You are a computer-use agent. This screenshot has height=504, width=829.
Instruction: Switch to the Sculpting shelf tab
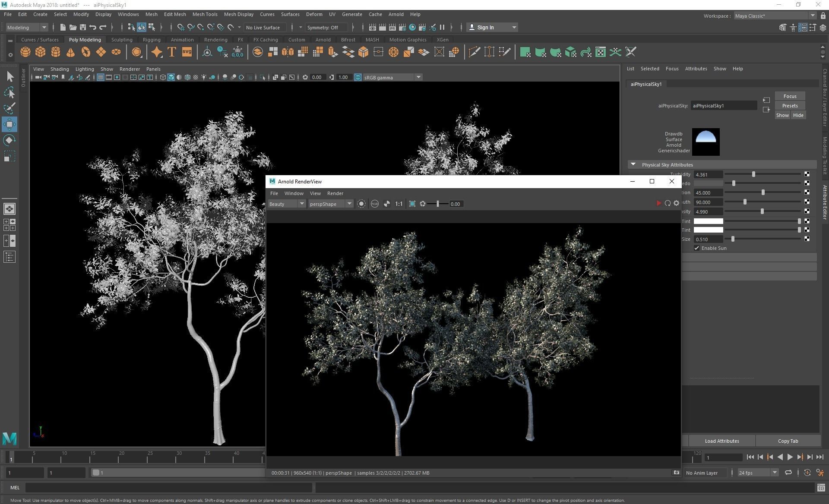(122, 39)
